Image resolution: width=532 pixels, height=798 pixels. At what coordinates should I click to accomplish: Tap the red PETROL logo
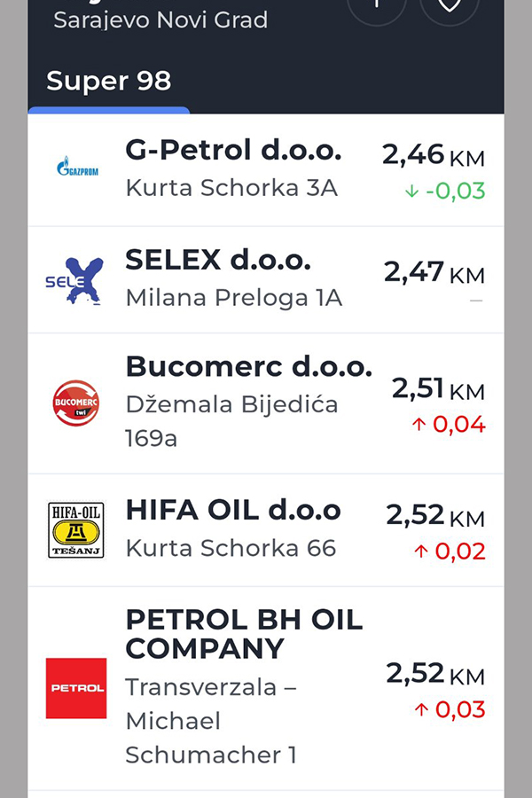coord(76,688)
